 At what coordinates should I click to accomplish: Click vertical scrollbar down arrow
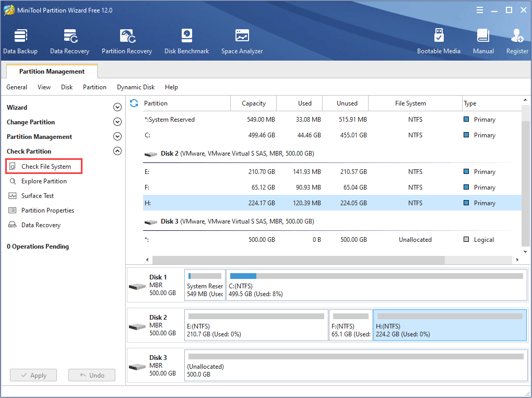(525, 252)
